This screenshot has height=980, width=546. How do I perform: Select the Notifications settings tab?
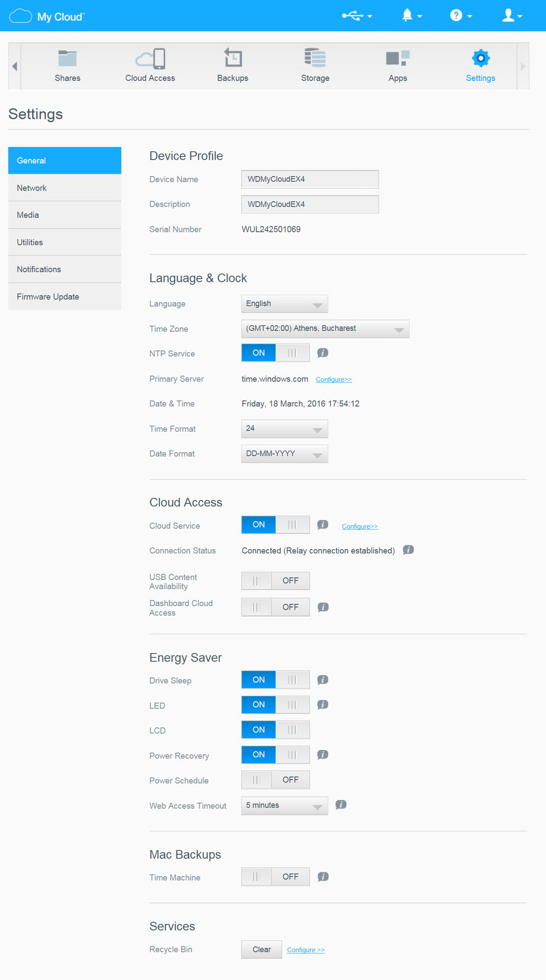(x=65, y=269)
